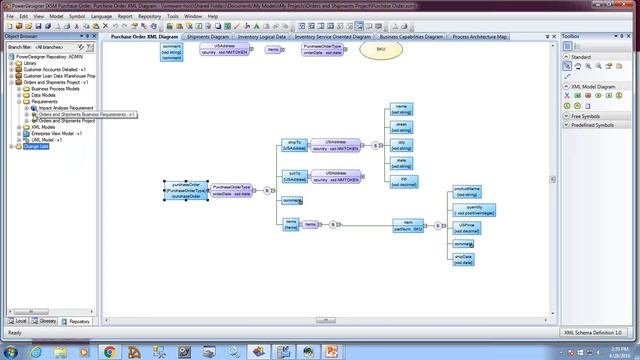Select Enterprise View Model - v1 item
This screenshot has width=640, height=360.
point(56,133)
